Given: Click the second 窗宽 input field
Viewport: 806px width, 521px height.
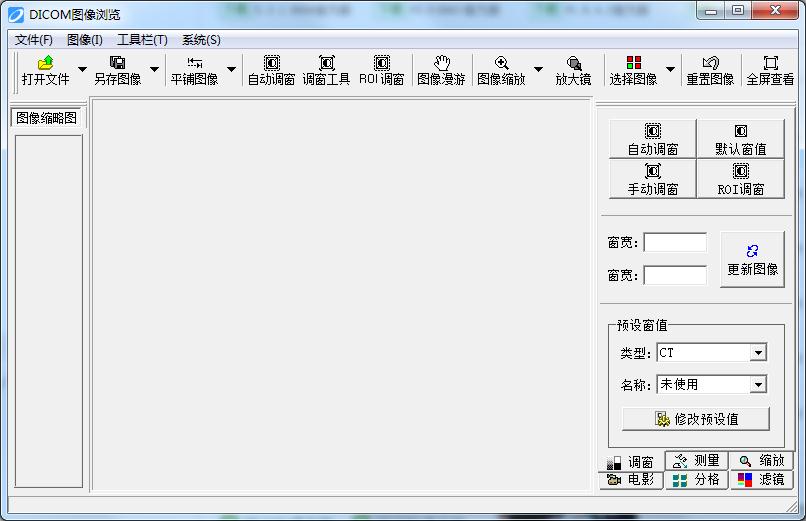Looking at the screenshot, I should pyautogui.click(x=675, y=275).
